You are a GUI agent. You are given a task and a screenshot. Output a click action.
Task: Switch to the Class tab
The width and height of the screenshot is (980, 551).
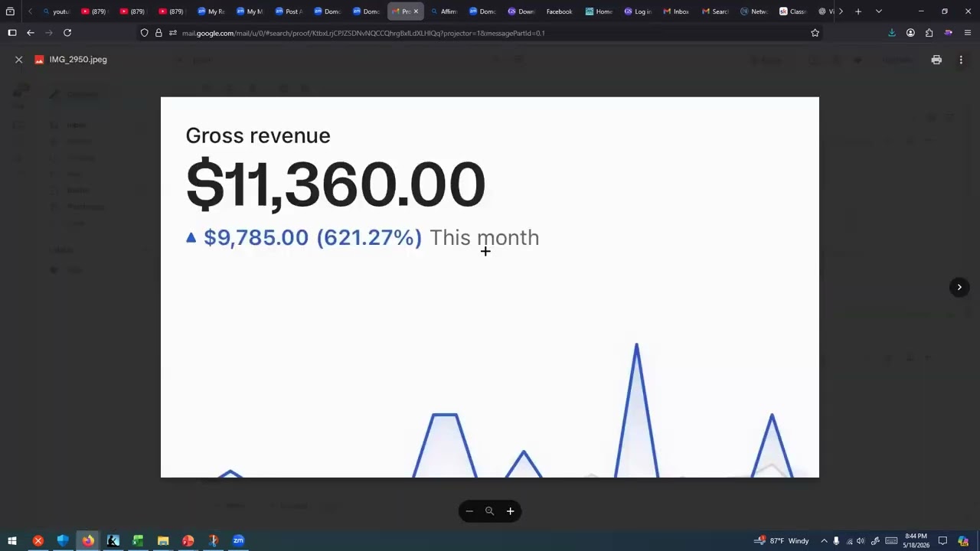pos(792,11)
